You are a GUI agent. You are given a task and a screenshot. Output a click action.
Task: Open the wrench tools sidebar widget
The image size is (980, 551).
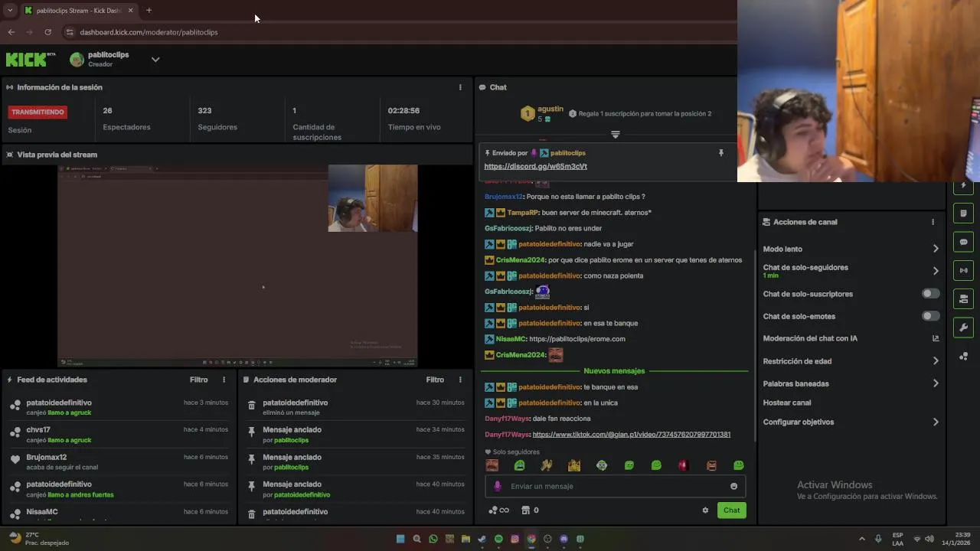tap(964, 328)
